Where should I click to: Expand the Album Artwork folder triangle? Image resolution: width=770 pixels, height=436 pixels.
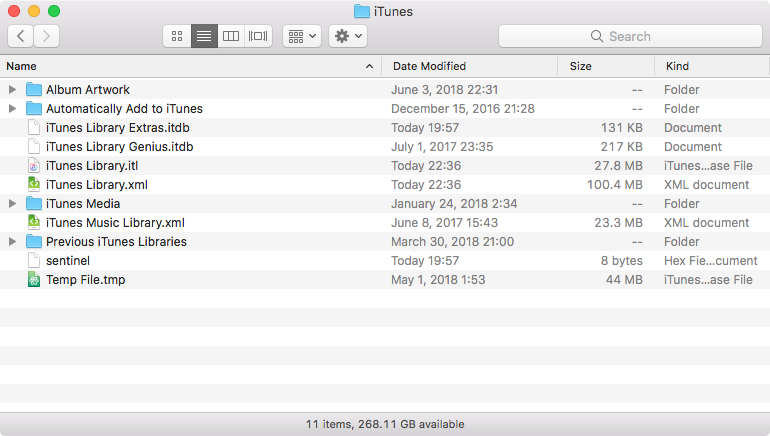coord(12,89)
